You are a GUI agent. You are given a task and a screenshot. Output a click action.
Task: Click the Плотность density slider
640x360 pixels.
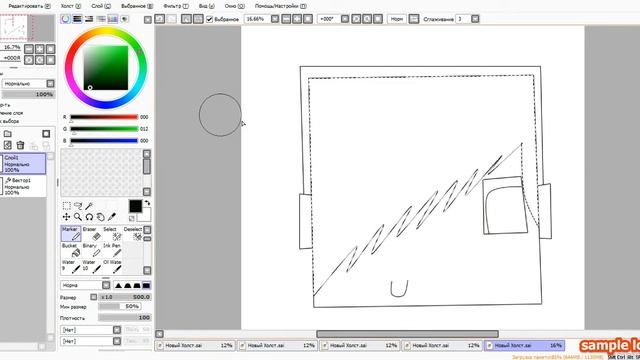tap(124, 318)
